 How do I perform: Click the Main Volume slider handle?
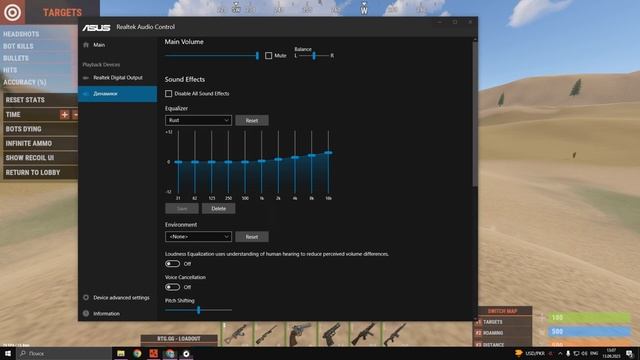tap(257, 56)
